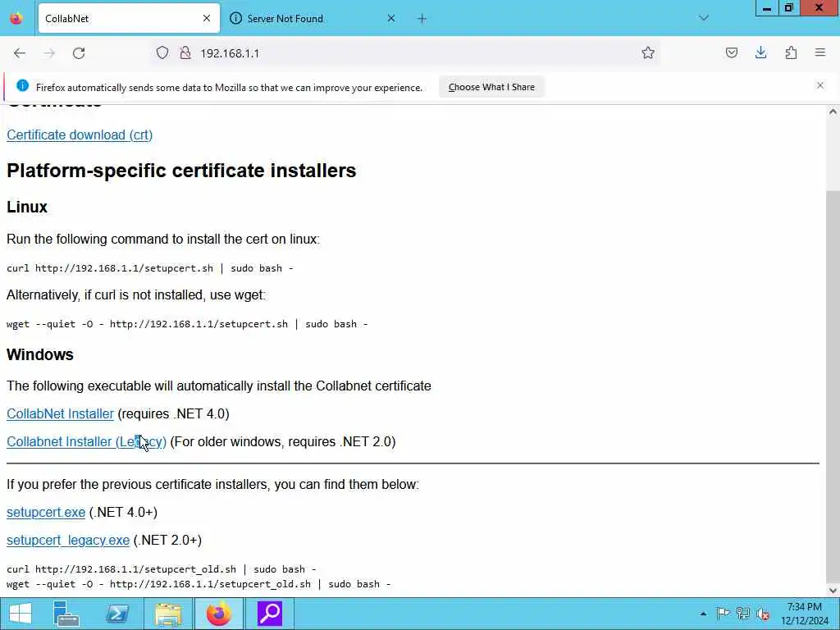Click the Choose What I Share button

coord(491,87)
